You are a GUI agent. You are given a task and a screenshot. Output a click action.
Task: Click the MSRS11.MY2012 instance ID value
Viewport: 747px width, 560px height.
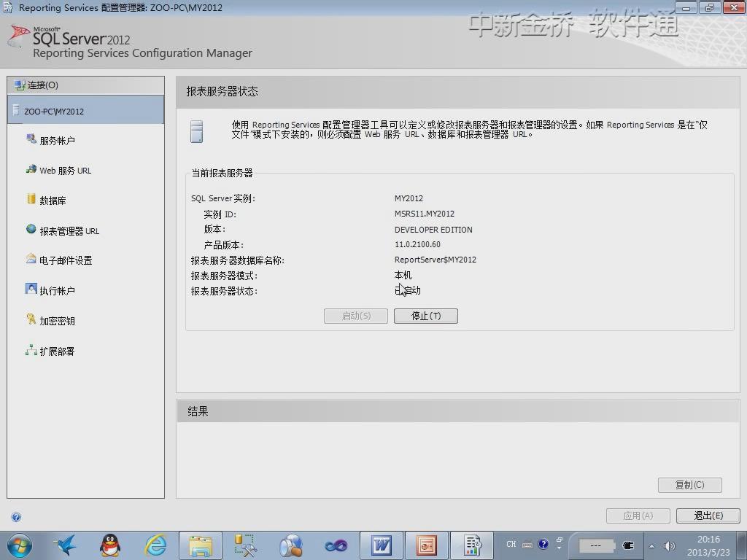[425, 214]
